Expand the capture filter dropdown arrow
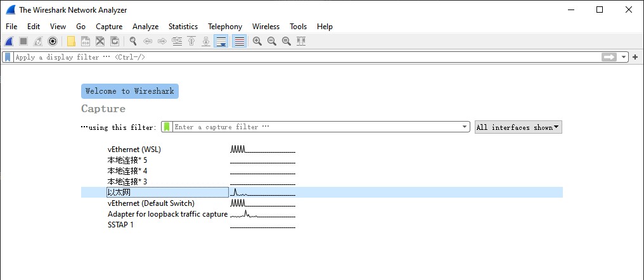 465,127
